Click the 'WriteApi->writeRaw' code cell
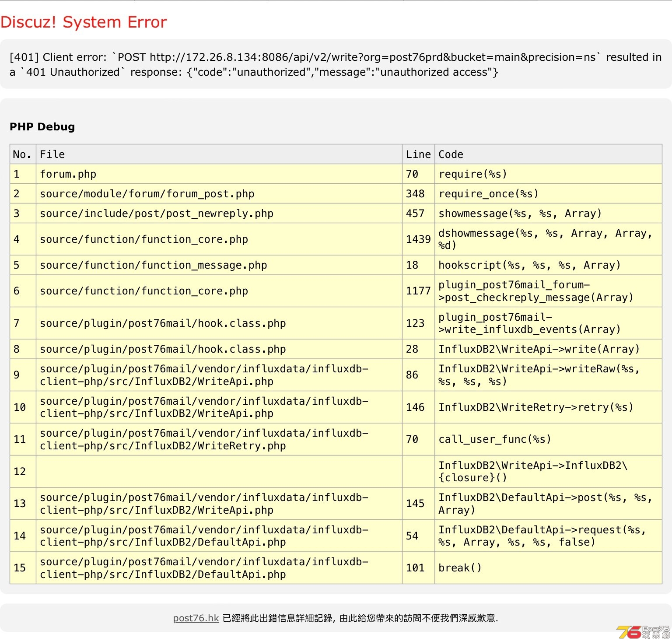This screenshot has width=672, height=641. (548, 375)
